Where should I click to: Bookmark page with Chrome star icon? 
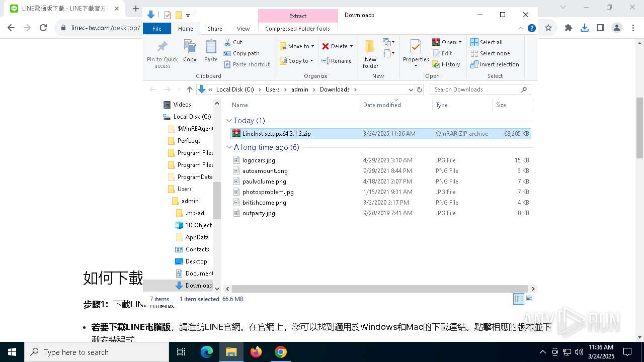click(x=548, y=28)
